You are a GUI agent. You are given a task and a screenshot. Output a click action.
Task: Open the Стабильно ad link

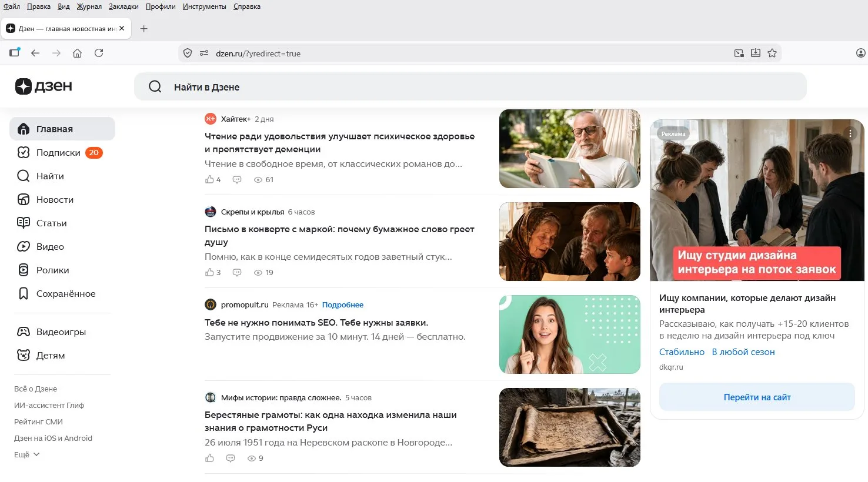(x=682, y=352)
